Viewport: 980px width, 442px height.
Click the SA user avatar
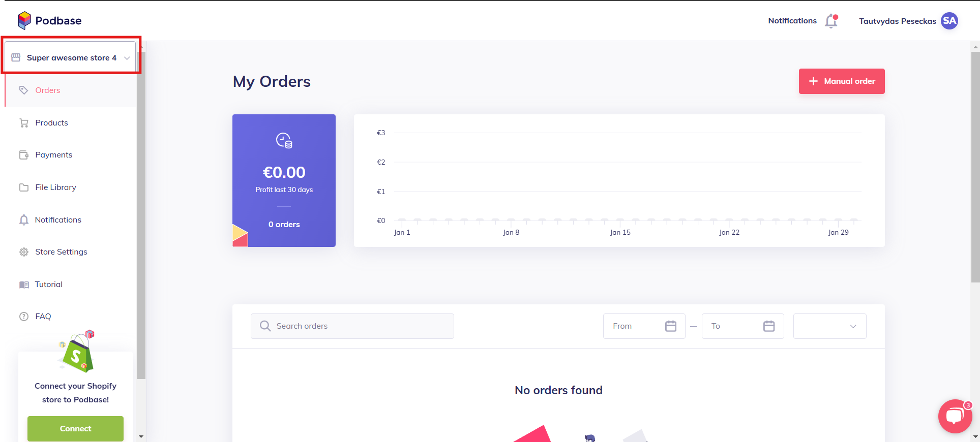(949, 21)
